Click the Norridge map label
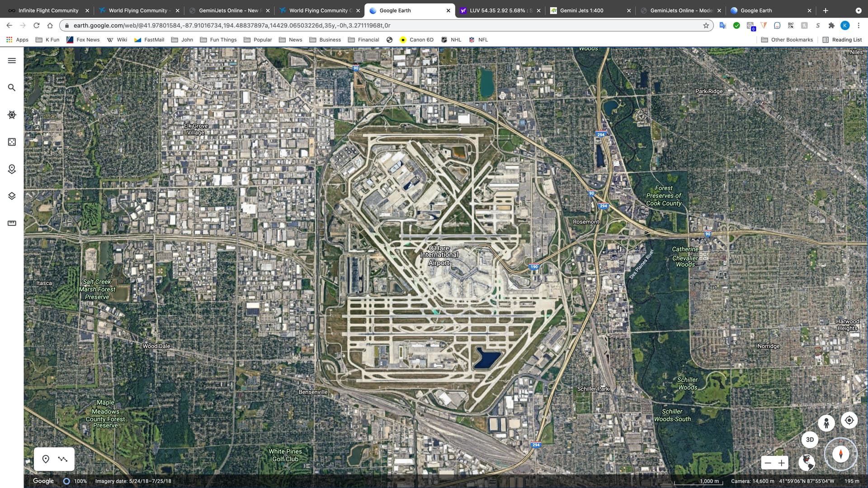Image resolution: width=868 pixels, height=488 pixels. 769,346
